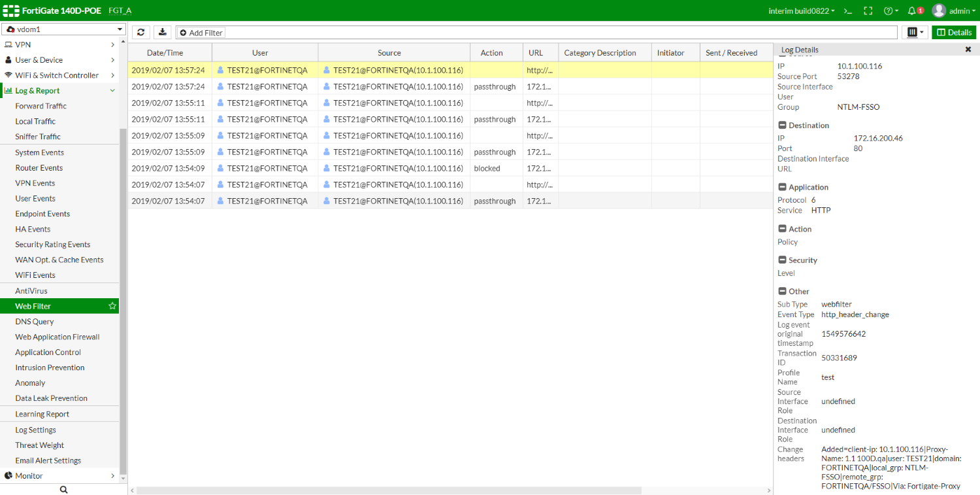The width and height of the screenshot is (980, 495).
Task: Expand the Monitor menu
Action: pos(59,476)
